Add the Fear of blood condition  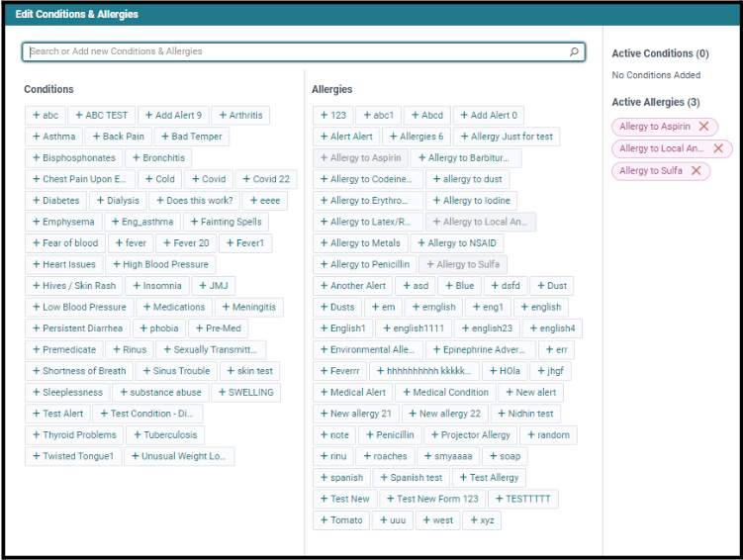click(65, 243)
